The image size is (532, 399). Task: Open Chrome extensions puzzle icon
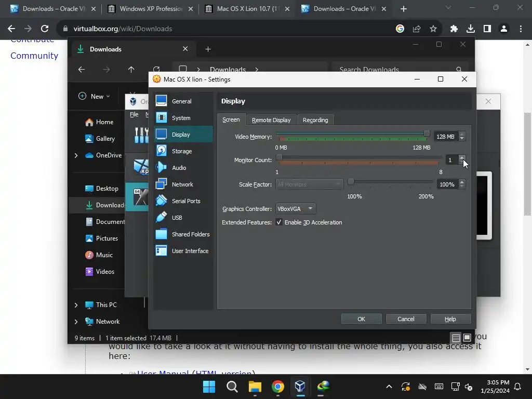coord(454,29)
